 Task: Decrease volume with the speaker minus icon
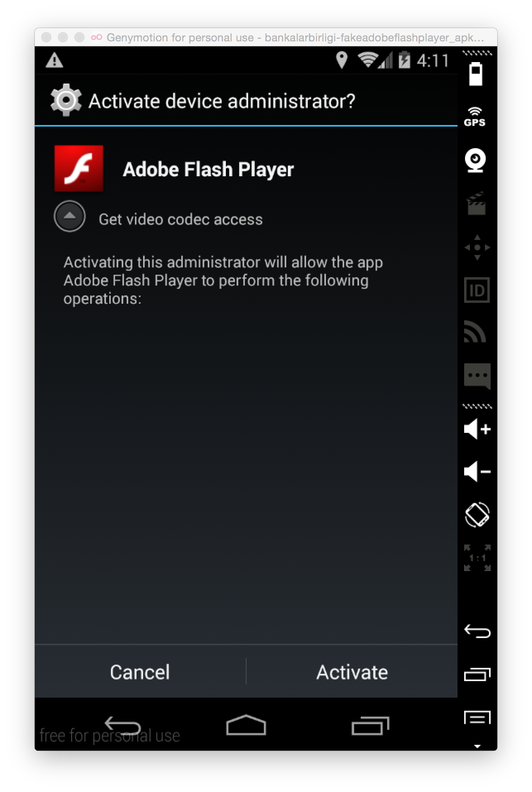click(477, 471)
